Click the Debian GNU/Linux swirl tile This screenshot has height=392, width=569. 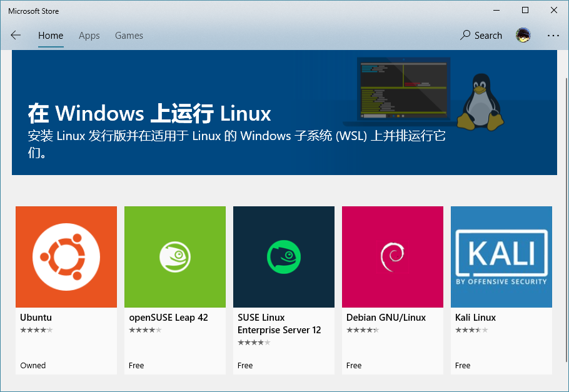tap(393, 256)
